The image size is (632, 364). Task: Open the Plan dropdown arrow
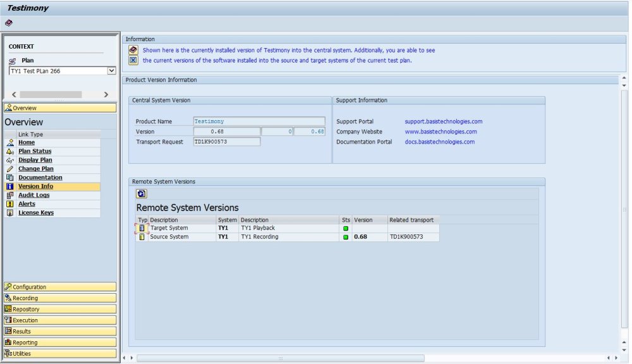(x=111, y=71)
